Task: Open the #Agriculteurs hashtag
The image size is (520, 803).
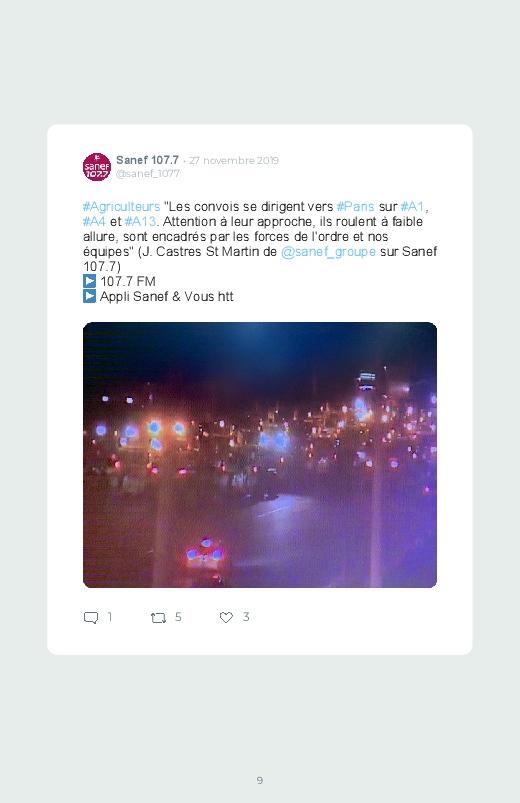Action: click(121, 206)
